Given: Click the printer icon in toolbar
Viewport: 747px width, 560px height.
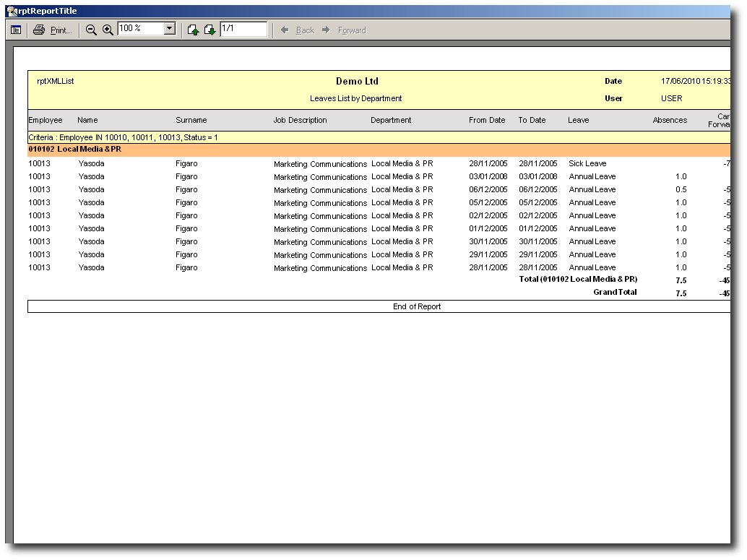Looking at the screenshot, I should [39, 30].
